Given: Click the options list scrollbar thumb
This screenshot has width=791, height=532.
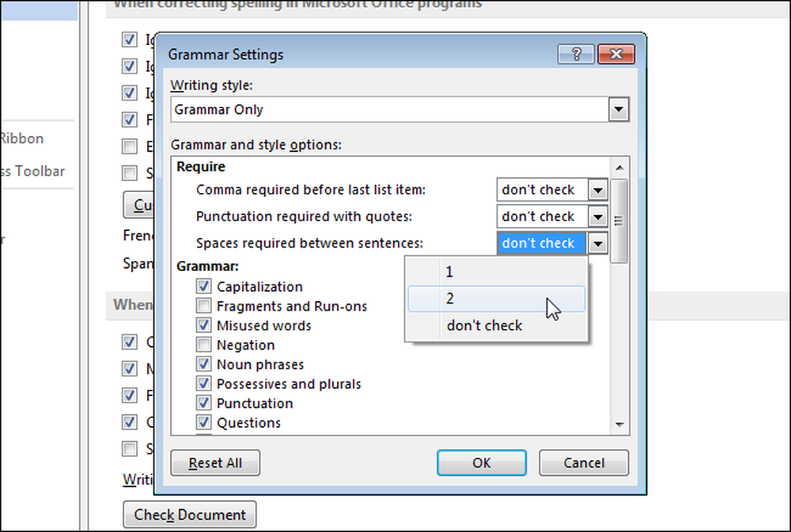Looking at the screenshot, I should (x=619, y=221).
